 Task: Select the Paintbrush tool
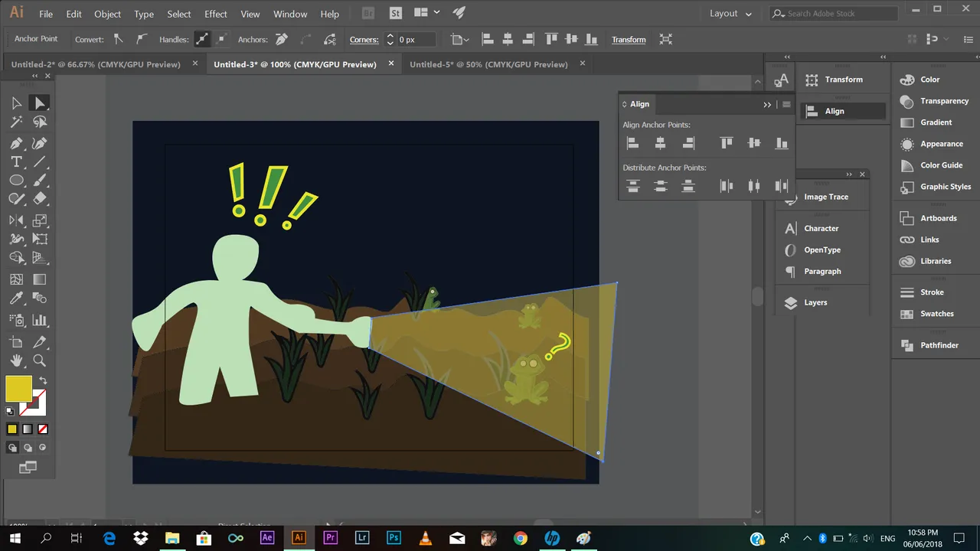click(40, 180)
